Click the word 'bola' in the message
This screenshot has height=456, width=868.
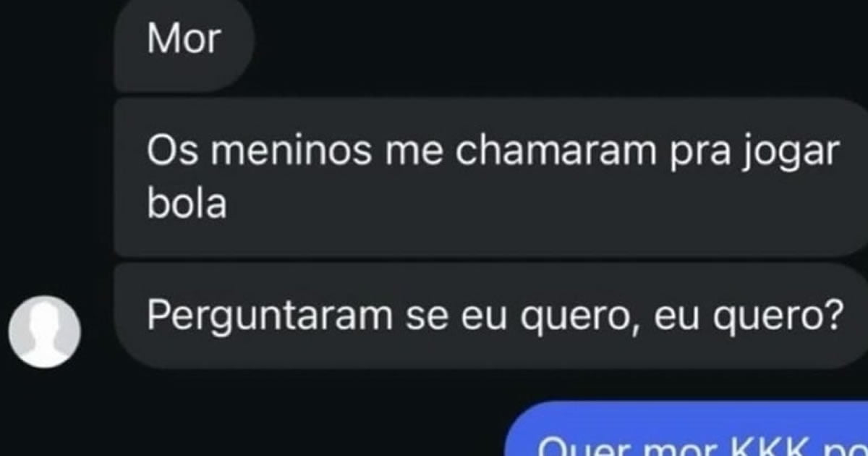point(187,205)
